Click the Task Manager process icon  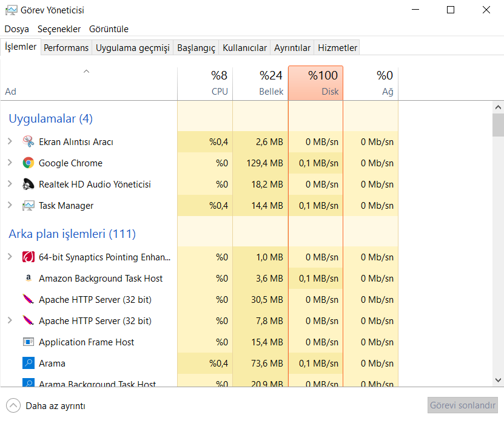pyautogui.click(x=28, y=205)
